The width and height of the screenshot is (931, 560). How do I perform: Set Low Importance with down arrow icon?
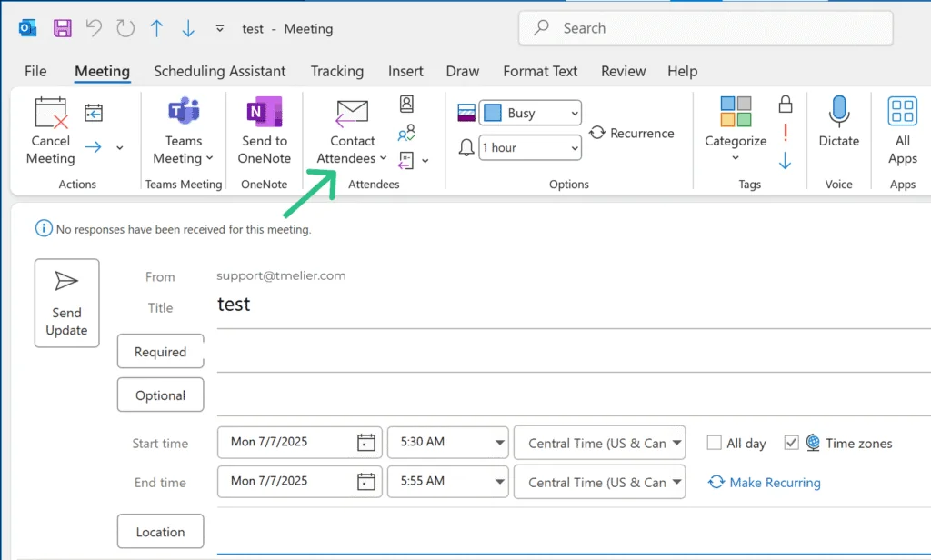click(785, 160)
